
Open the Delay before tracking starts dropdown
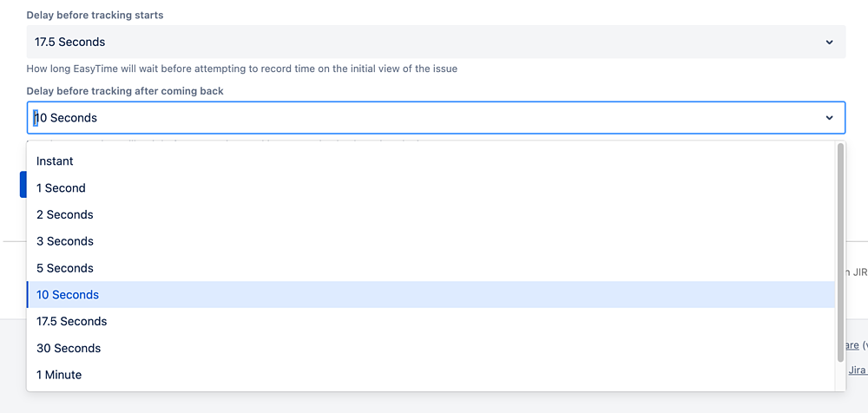(x=434, y=42)
